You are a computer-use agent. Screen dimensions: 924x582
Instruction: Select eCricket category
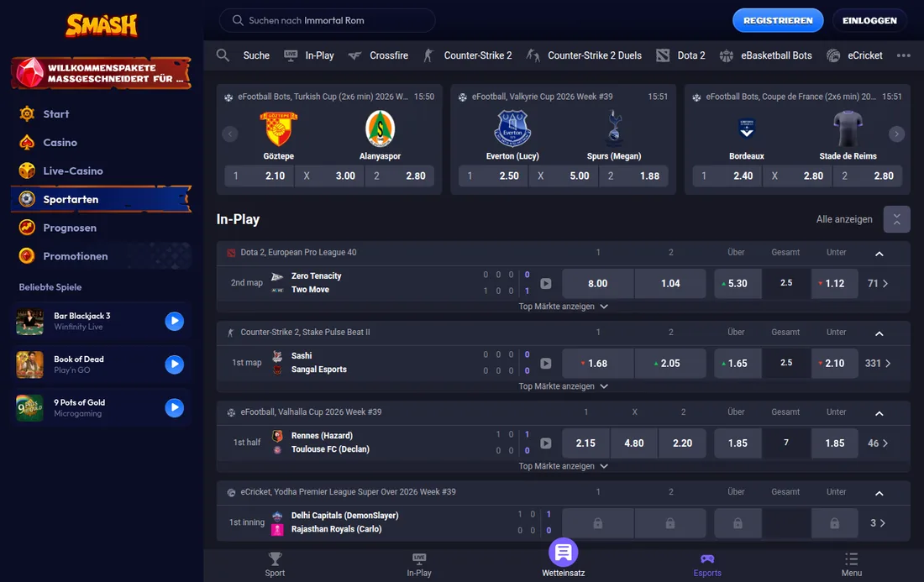pos(854,55)
